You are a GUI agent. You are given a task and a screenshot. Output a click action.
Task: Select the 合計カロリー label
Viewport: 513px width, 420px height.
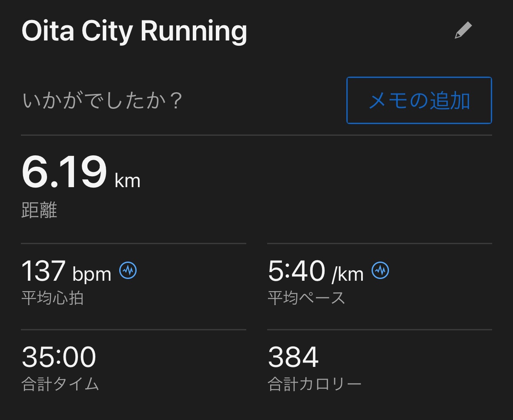click(314, 384)
